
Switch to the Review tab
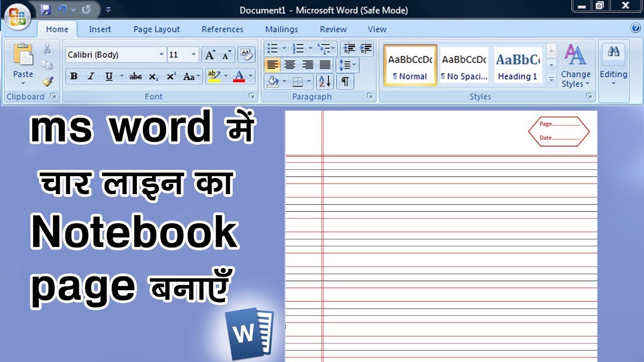(x=333, y=29)
